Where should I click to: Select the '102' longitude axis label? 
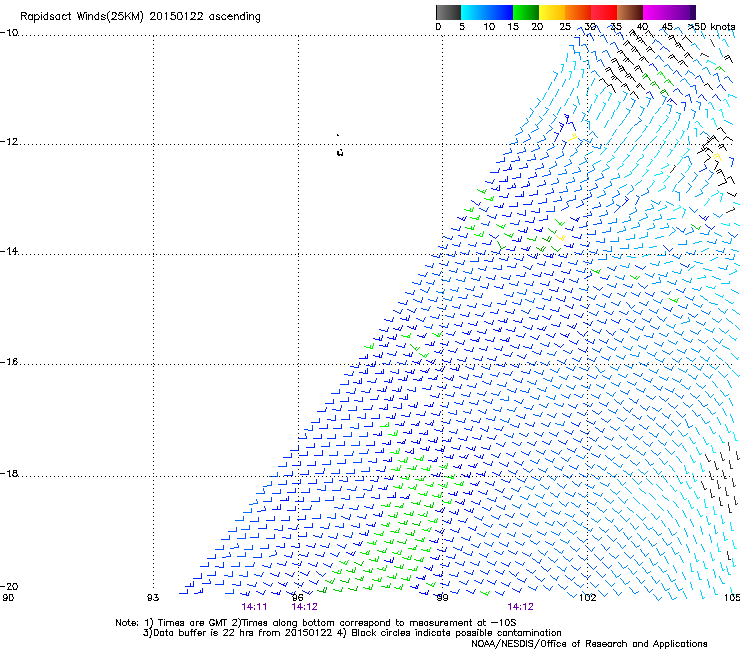coord(588,598)
